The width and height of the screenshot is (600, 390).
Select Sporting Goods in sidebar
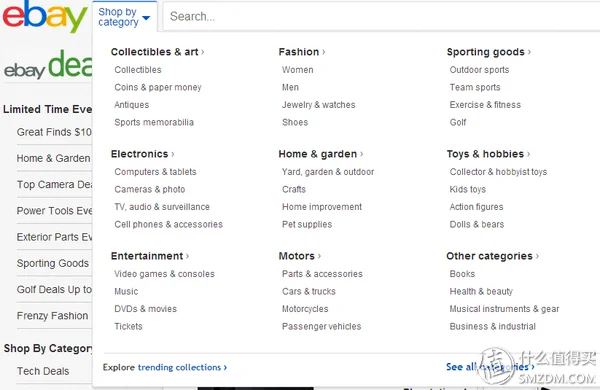(52, 263)
